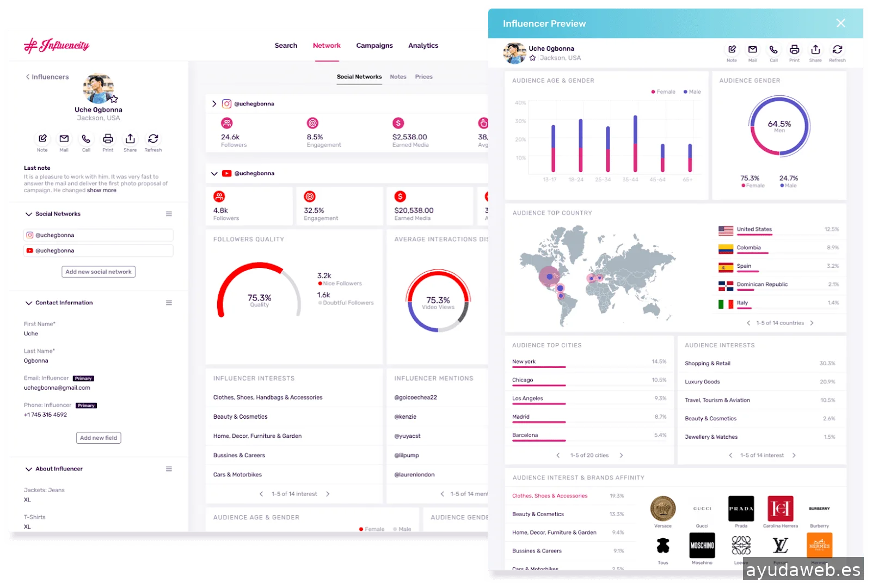Image resolution: width=872 pixels, height=588 pixels.
Task: Switch to the Prices tab
Action: 423,77
